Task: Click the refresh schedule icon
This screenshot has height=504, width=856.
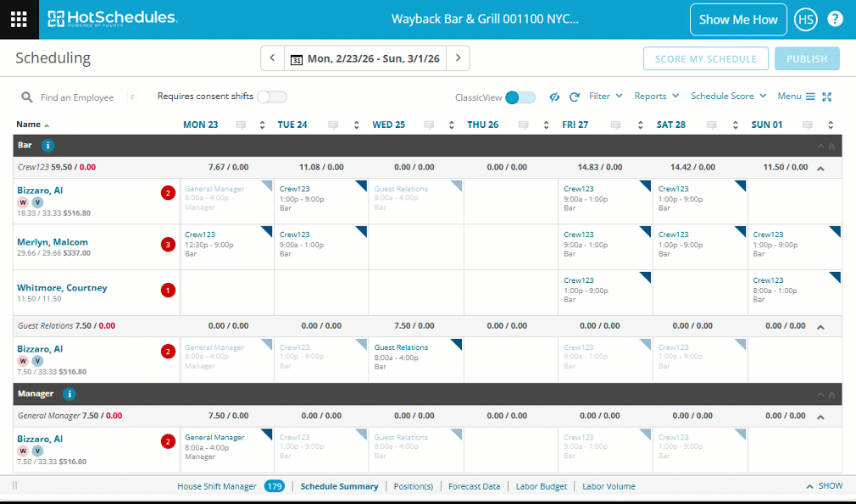Action: tap(574, 97)
